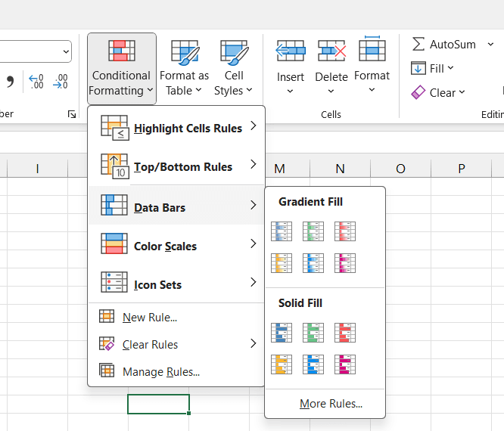
Task: Click New Rule... in the menu
Action: click(150, 318)
